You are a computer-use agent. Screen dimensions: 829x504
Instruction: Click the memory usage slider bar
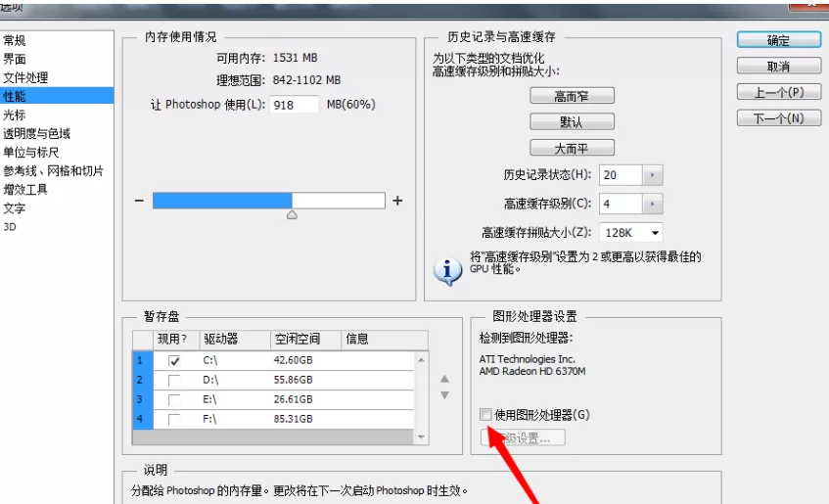pos(268,201)
